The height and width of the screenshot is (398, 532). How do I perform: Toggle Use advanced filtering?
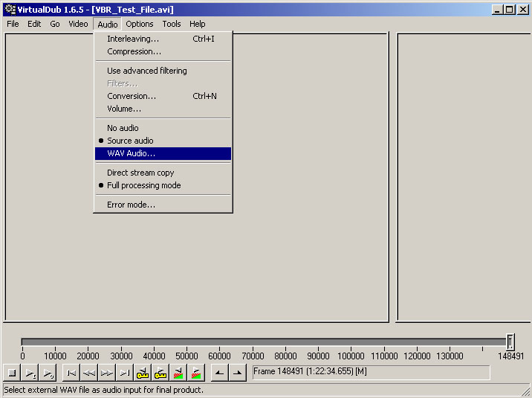coord(163,71)
